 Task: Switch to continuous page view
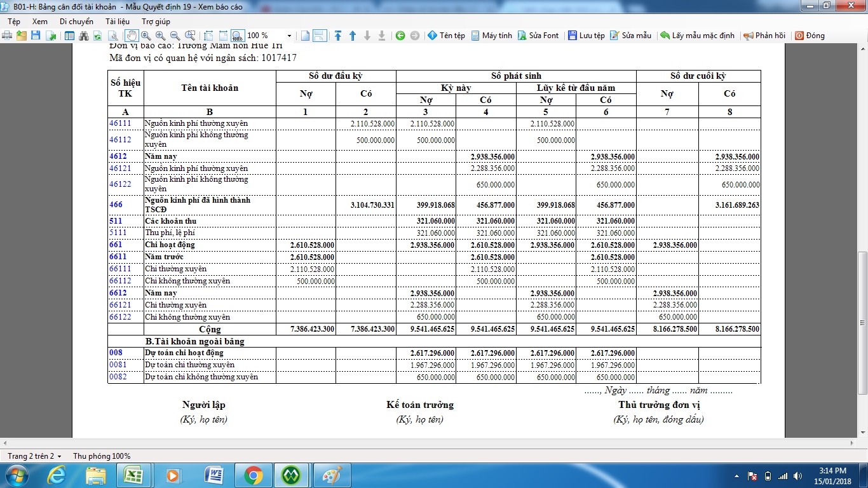point(320,36)
